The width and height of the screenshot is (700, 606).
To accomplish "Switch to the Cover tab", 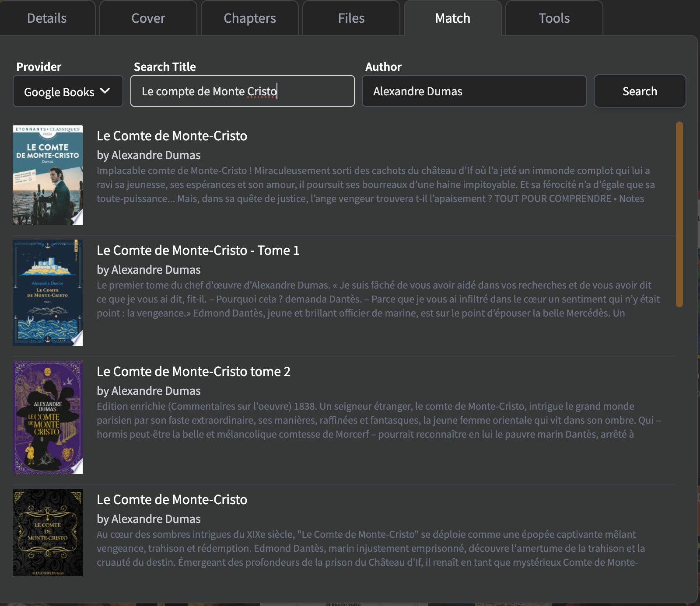I will [x=148, y=18].
